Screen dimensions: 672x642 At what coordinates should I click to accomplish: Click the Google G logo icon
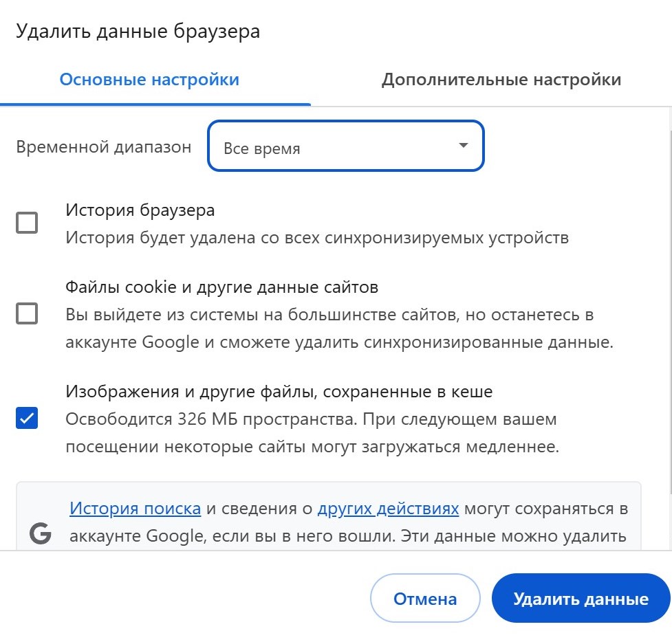click(x=41, y=533)
